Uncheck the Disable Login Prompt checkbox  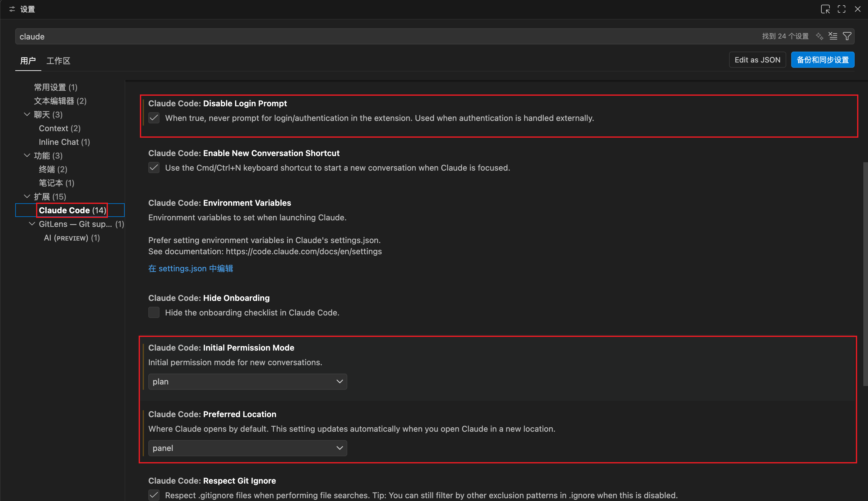tap(154, 118)
